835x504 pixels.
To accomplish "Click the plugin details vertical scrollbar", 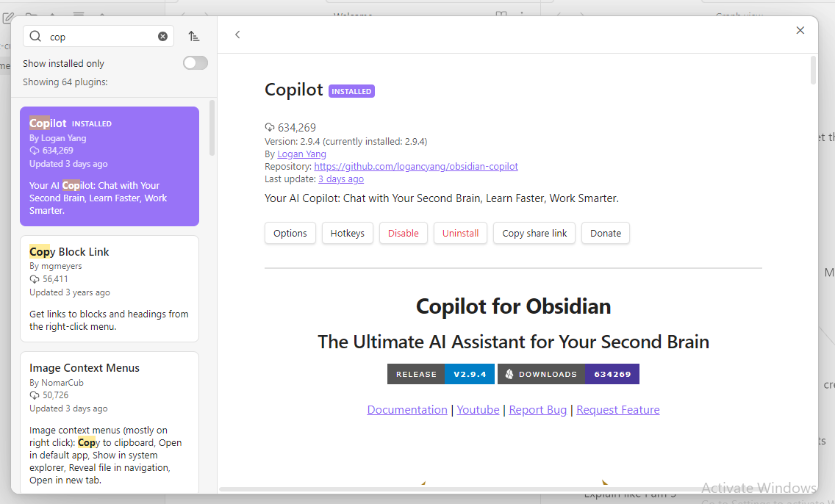I will [813, 71].
